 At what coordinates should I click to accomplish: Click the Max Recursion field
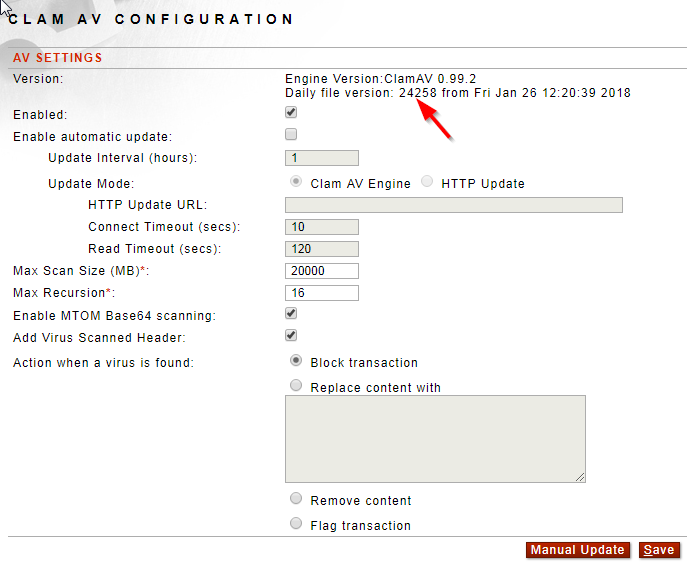click(x=322, y=293)
